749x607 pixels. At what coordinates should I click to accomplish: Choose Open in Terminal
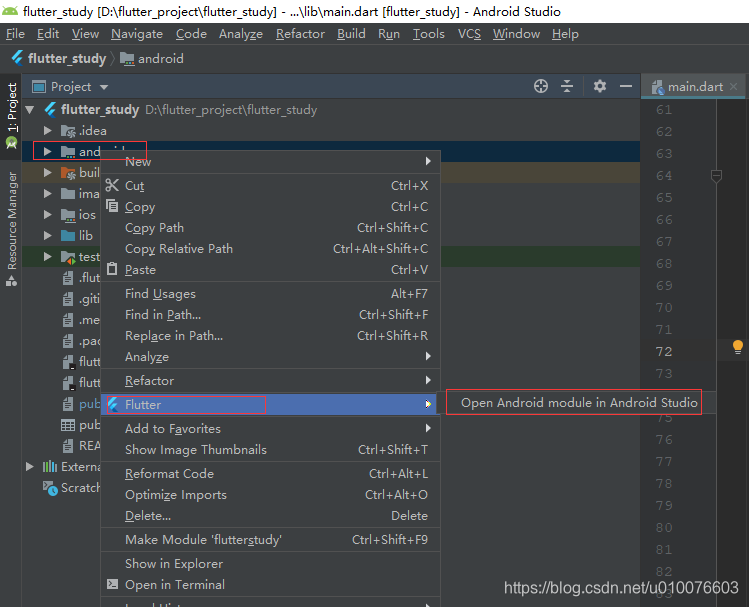270,585
